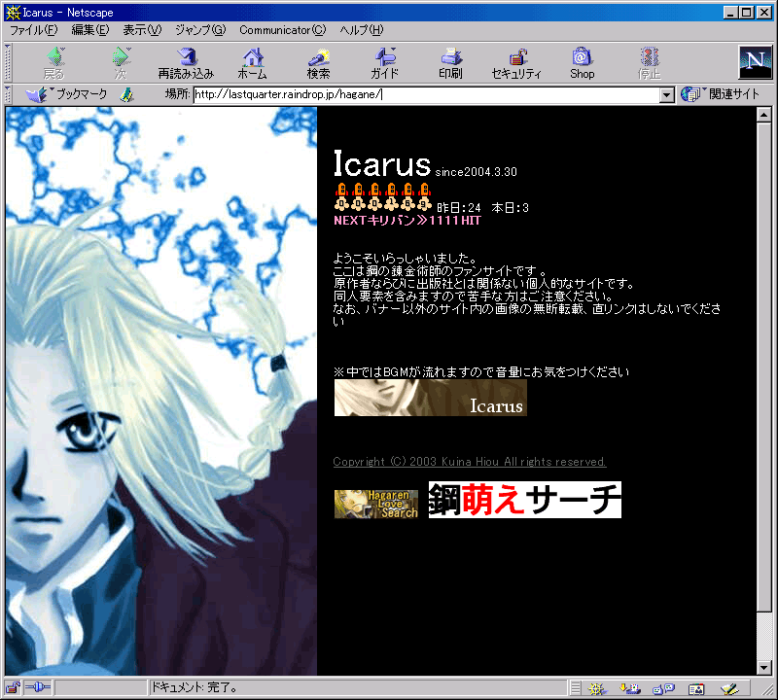Click the page location icon beside 場所

(x=127, y=94)
